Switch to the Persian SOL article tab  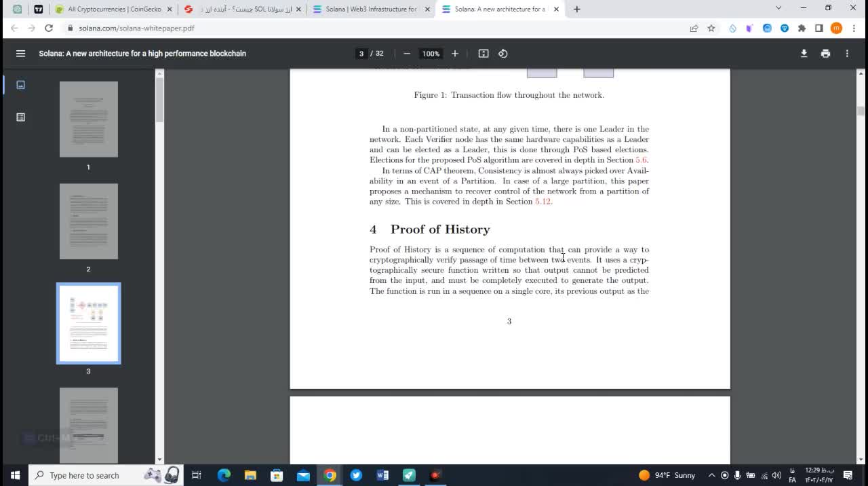click(243, 10)
